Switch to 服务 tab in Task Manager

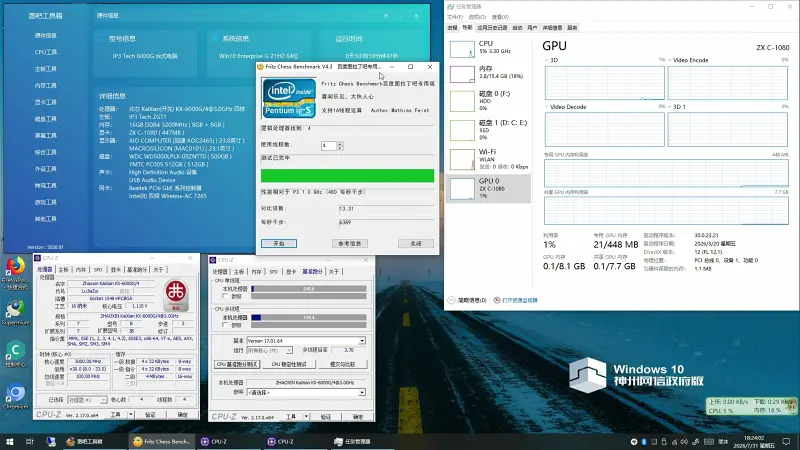[x=572, y=28]
